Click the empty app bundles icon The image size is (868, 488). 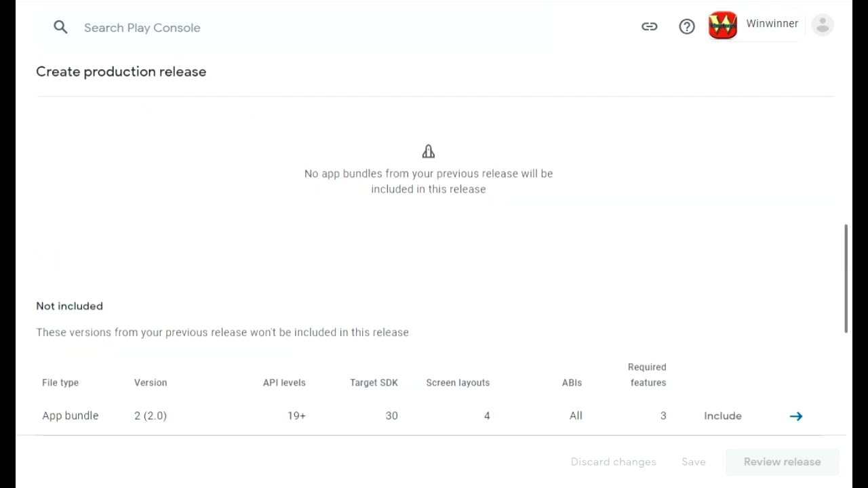428,151
